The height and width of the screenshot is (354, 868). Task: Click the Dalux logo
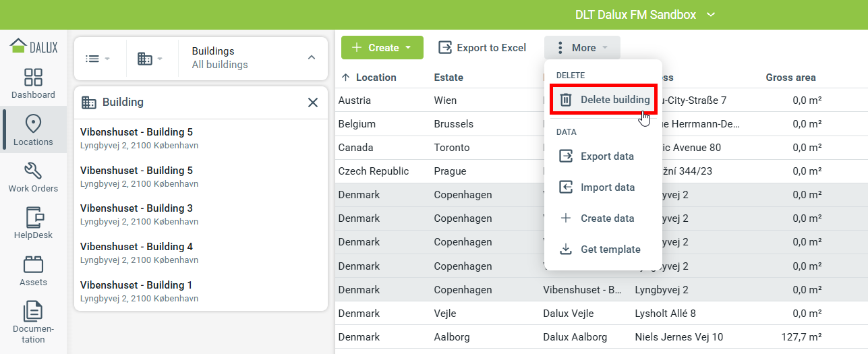point(33,47)
